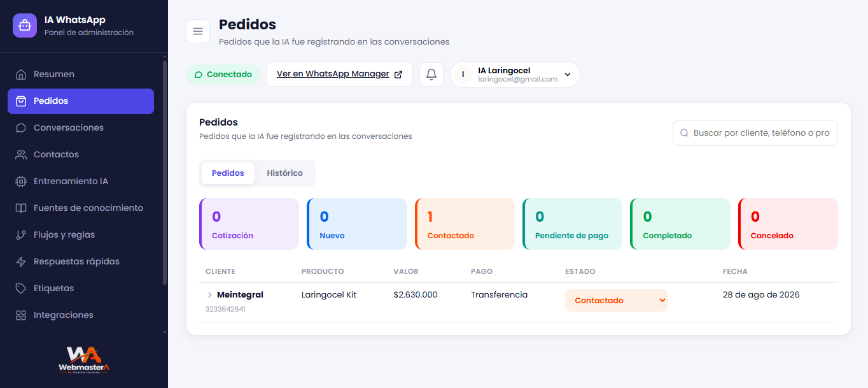This screenshot has height=388, width=868.
Task: Click Ver en WhatsApp Manager link
Action: (x=339, y=75)
